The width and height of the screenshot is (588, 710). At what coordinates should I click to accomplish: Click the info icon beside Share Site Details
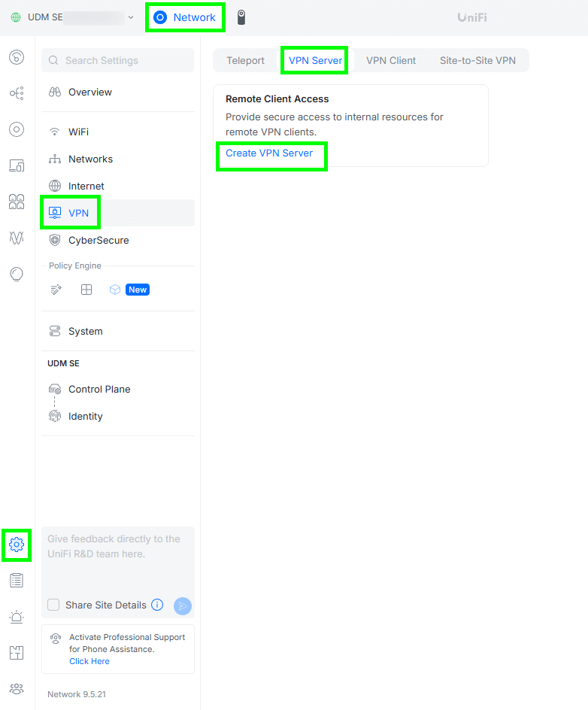[x=157, y=605]
